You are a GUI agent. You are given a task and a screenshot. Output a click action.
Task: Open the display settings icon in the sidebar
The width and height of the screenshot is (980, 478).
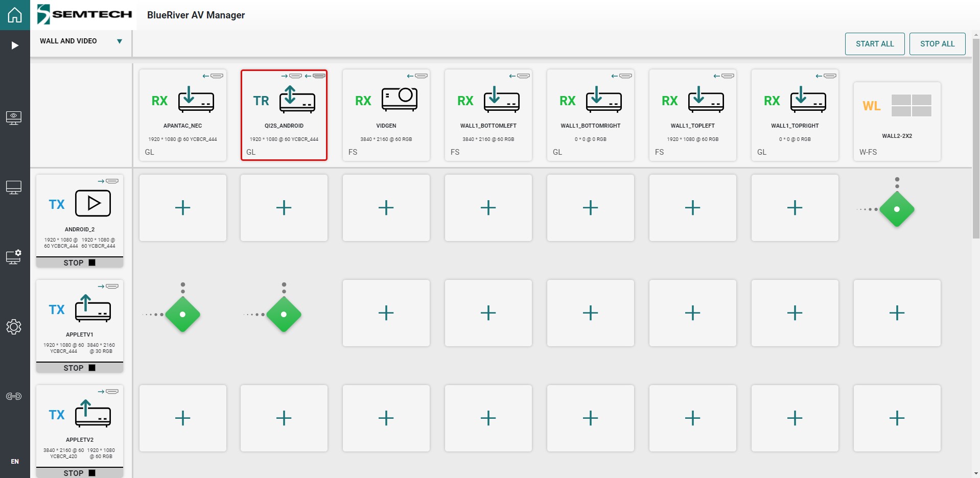point(14,257)
